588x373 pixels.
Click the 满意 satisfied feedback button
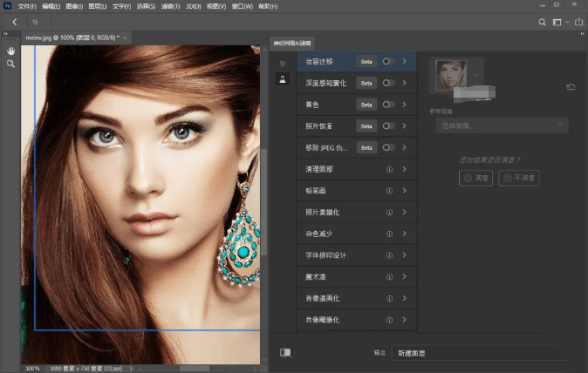pos(475,178)
